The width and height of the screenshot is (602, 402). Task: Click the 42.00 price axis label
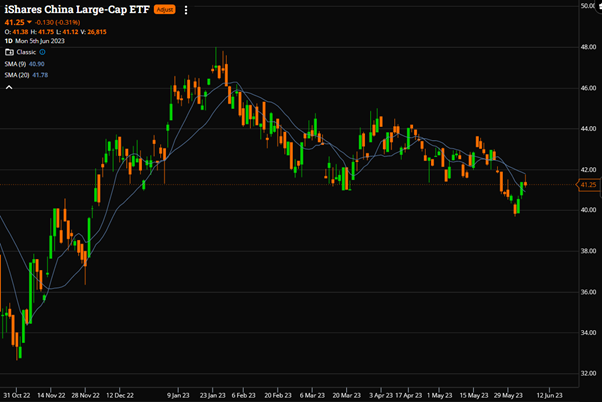588,169
